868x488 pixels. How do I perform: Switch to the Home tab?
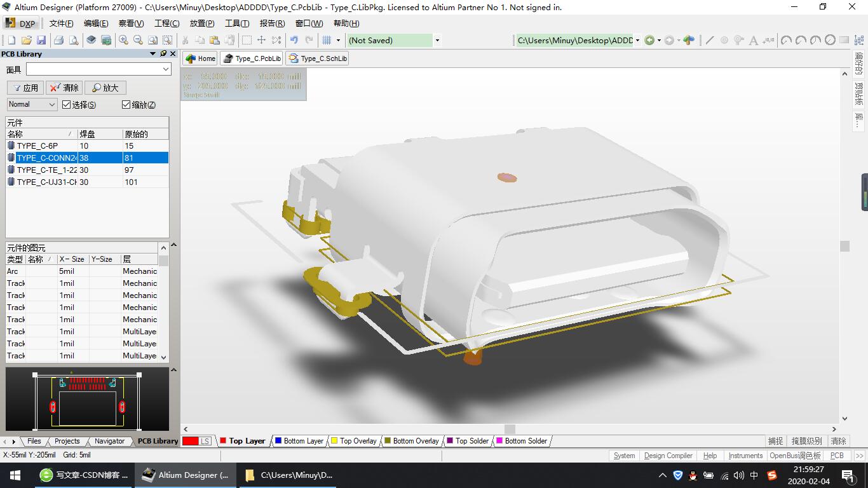click(x=200, y=58)
